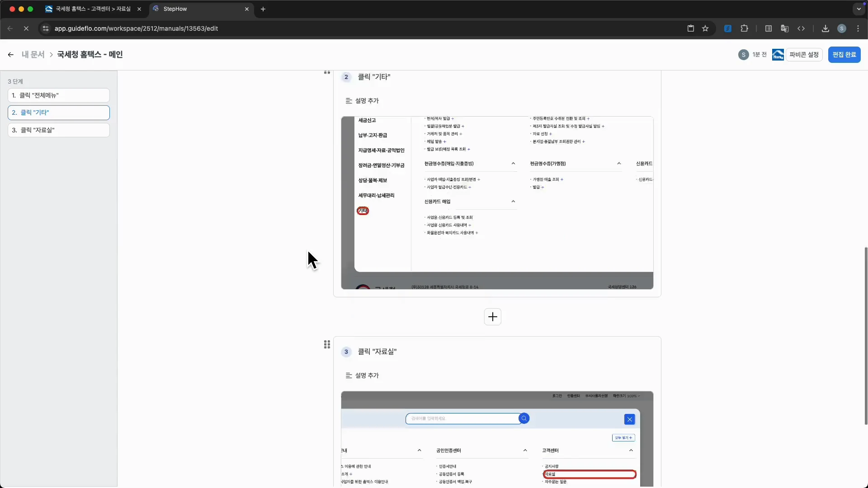Click the description icon beside step 3's 설명 추가

tap(349, 375)
